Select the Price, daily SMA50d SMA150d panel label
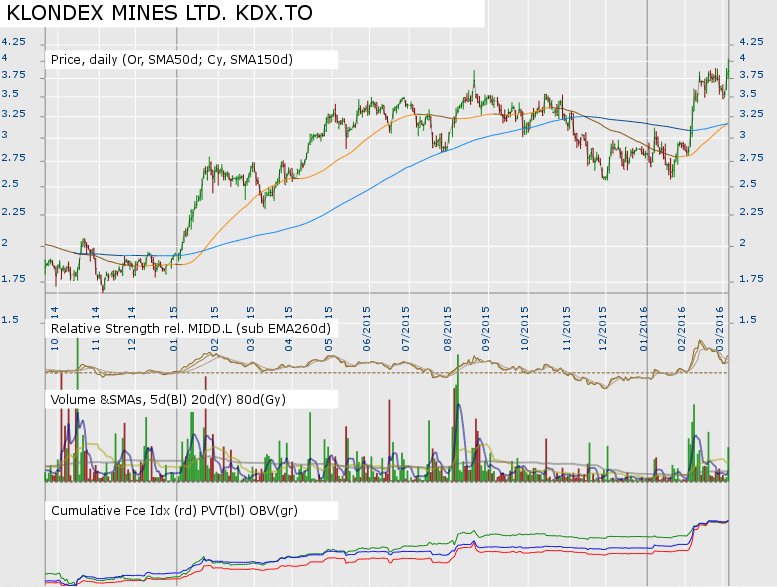Viewport: 777px width, 587px height. click(172, 60)
